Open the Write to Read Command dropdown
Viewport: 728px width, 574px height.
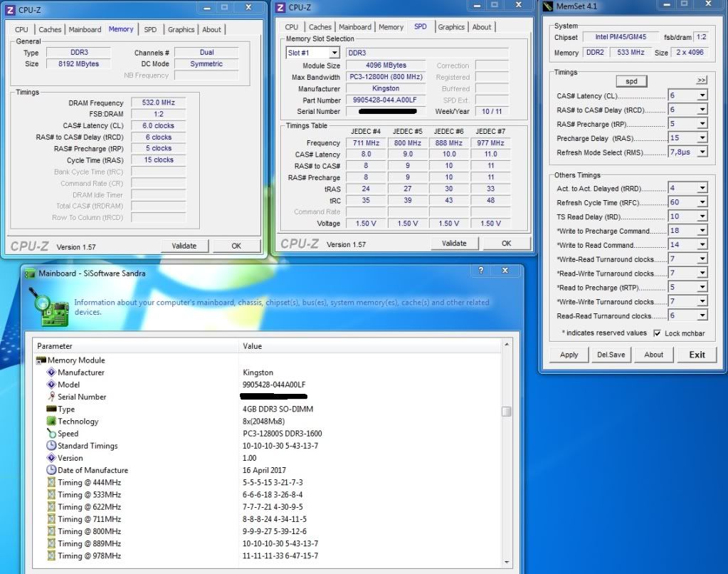702,244
